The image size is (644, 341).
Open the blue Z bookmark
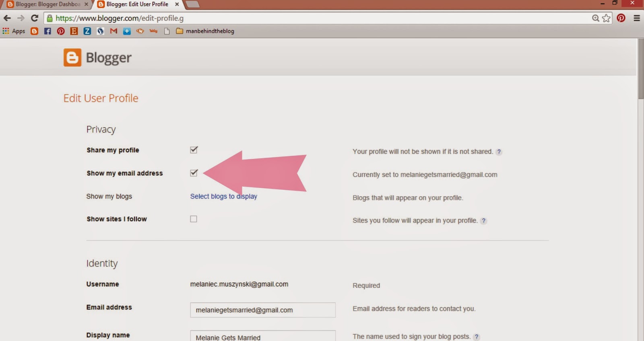(87, 31)
